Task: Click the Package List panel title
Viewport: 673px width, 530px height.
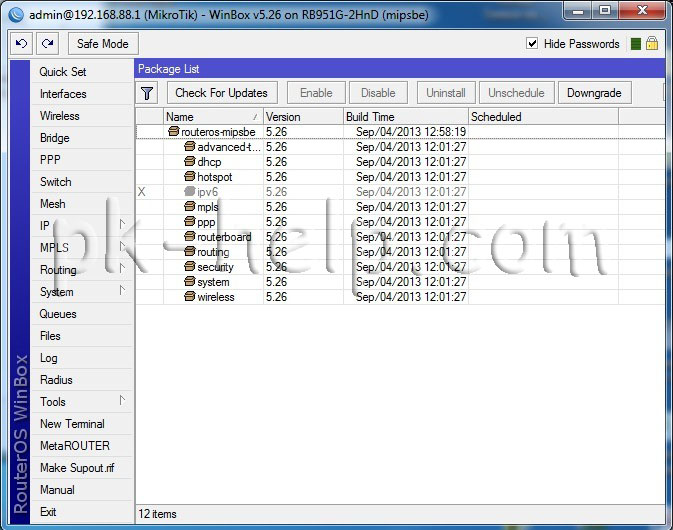Action: coord(168,69)
